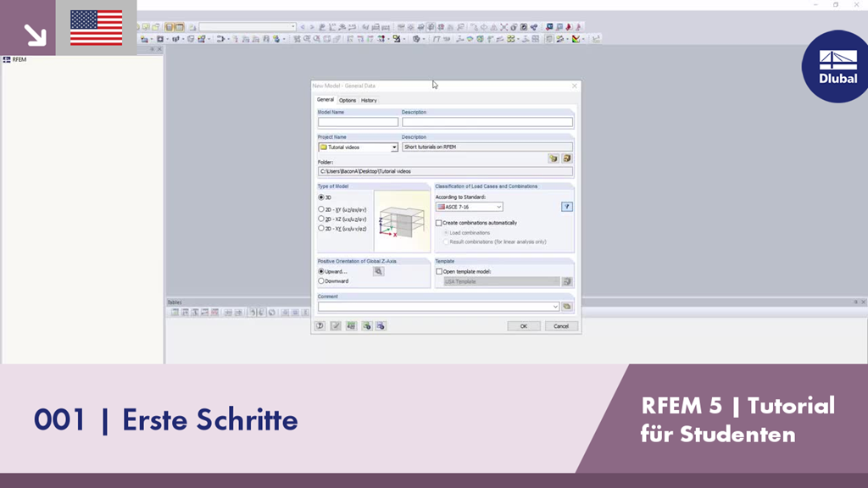Click the fourth green icon in dialog footer

pyautogui.click(x=366, y=326)
